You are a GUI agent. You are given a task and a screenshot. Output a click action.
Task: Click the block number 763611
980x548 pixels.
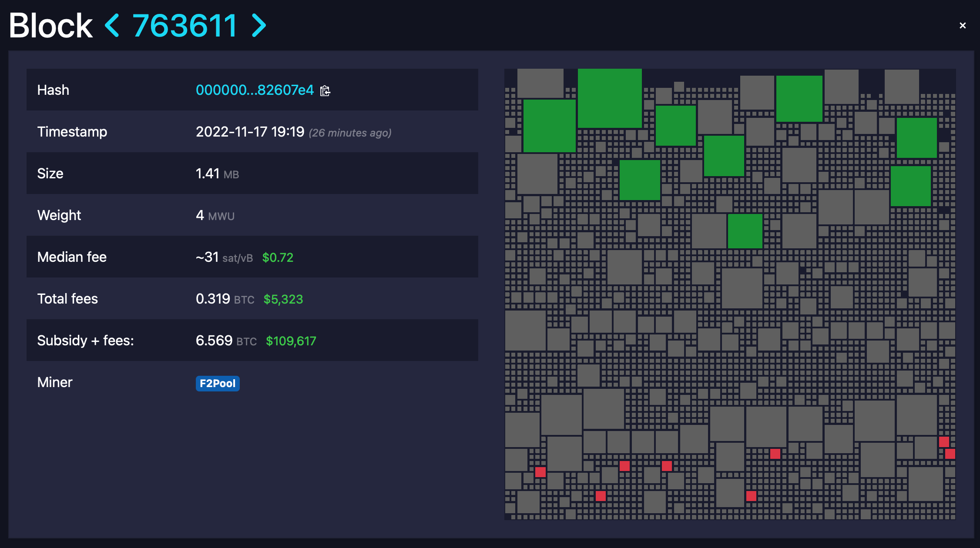[185, 25]
